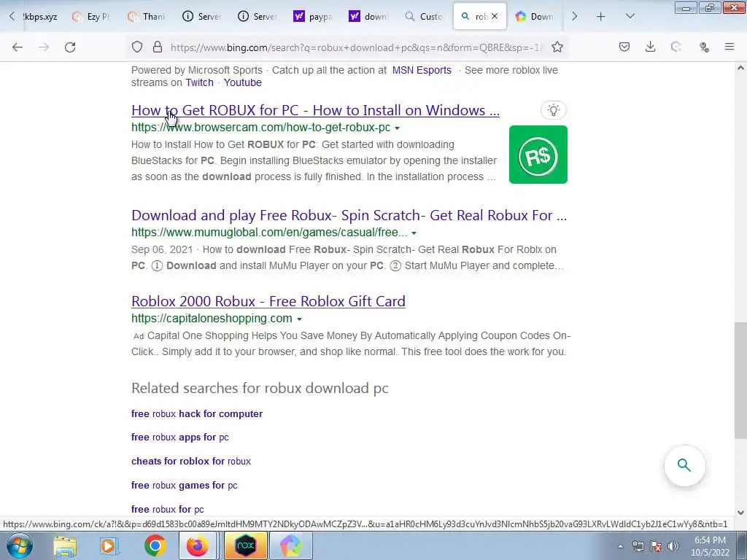Open the Firefox downloads panel
Image resolution: width=747 pixels, height=560 pixels.
(650, 47)
